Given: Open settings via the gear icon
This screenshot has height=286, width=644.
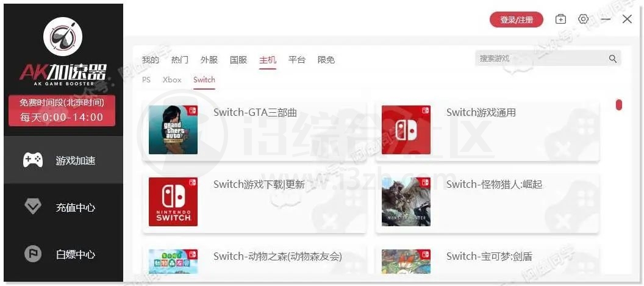Looking at the screenshot, I should (583, 20).
